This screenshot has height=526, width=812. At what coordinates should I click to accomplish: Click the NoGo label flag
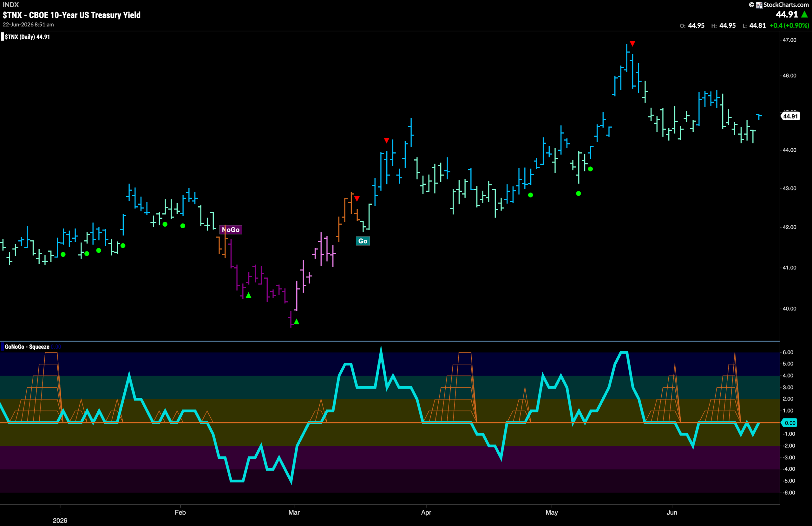pos(231,230)
